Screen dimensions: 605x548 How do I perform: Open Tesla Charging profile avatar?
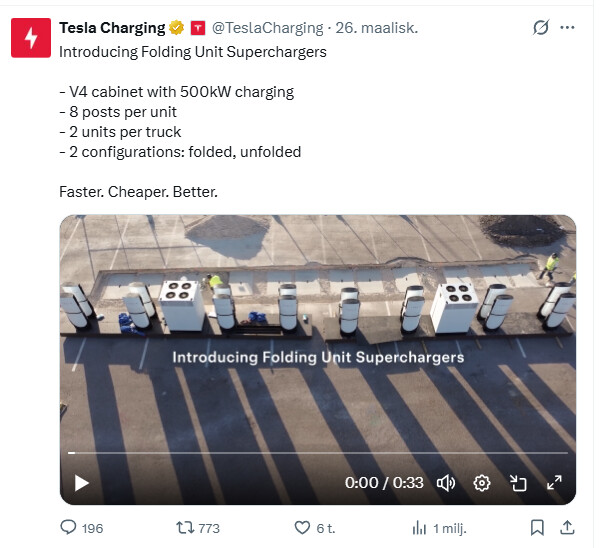pyautogui.click(x=30, y=38)
